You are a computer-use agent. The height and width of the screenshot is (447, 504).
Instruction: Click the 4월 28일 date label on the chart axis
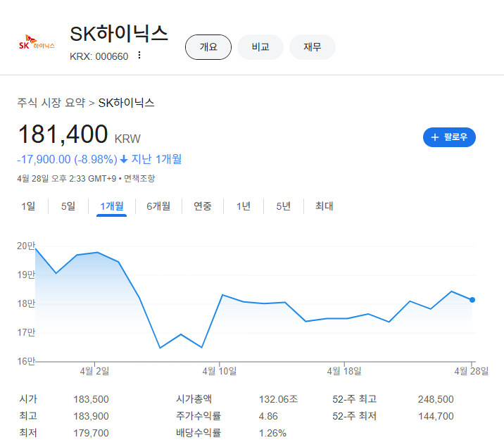pyautogui.click(x=471, y=371)
